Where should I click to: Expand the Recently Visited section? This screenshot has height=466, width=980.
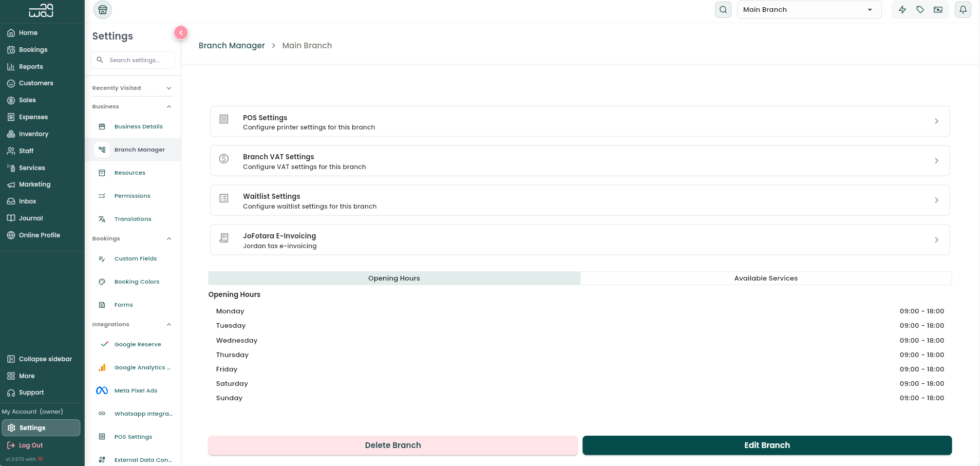pyautogui.click(x=133, y=88)
